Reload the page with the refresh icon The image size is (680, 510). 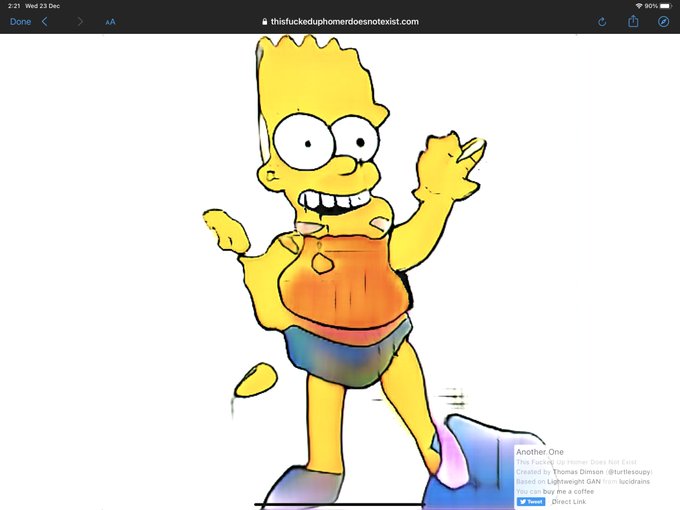[602, 22]
